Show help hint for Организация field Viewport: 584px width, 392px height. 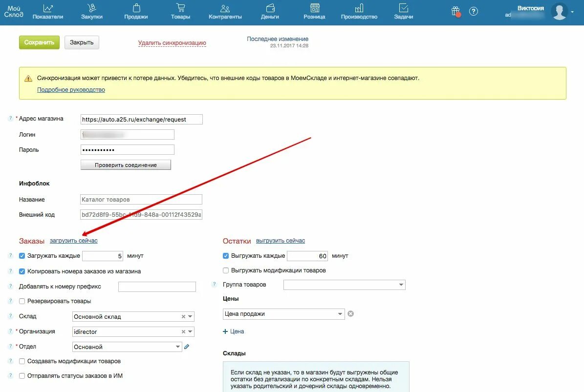pyautogui.click(x=10, y=331)
